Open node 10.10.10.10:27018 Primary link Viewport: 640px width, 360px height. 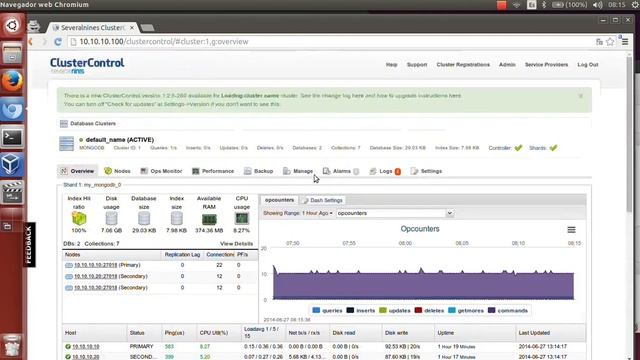[x=96, y=265]
